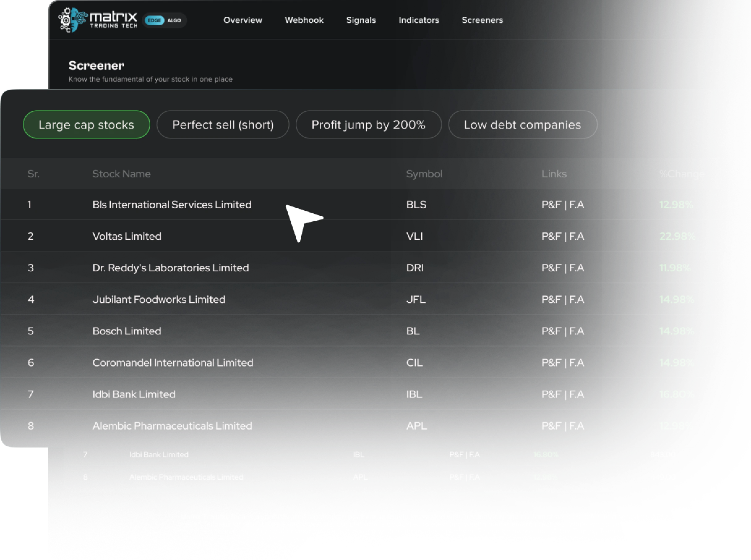Viewport: 751px width, 560px height.
Task: Navigate to the Overview tab
Action: click(242, 20)
